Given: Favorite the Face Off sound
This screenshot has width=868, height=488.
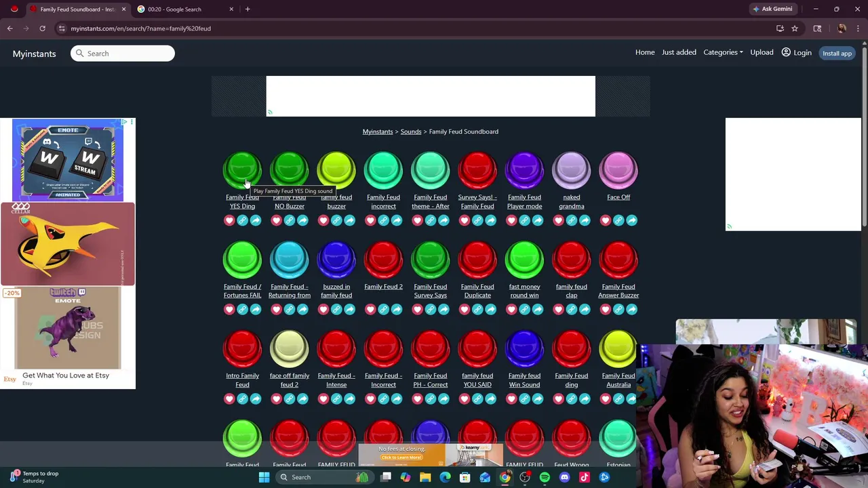Looking at the screenshot, I should click(x=606, y=220).
